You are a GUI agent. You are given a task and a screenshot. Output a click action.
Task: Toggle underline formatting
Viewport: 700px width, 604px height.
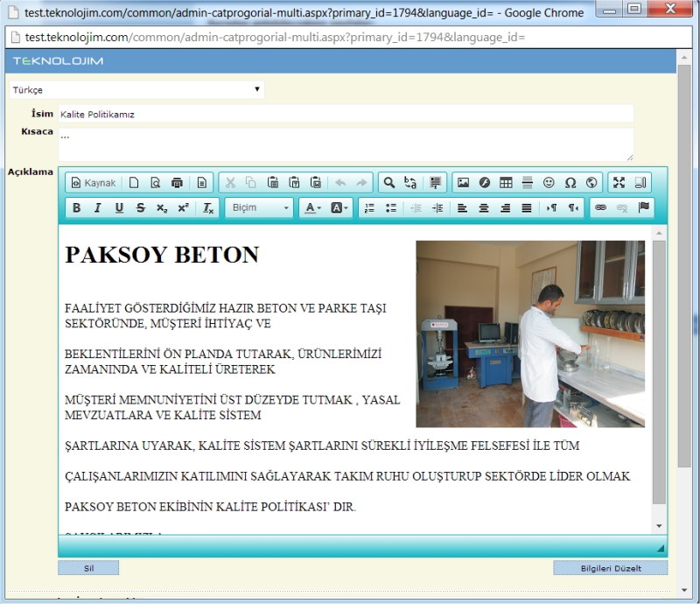[119, 207]
